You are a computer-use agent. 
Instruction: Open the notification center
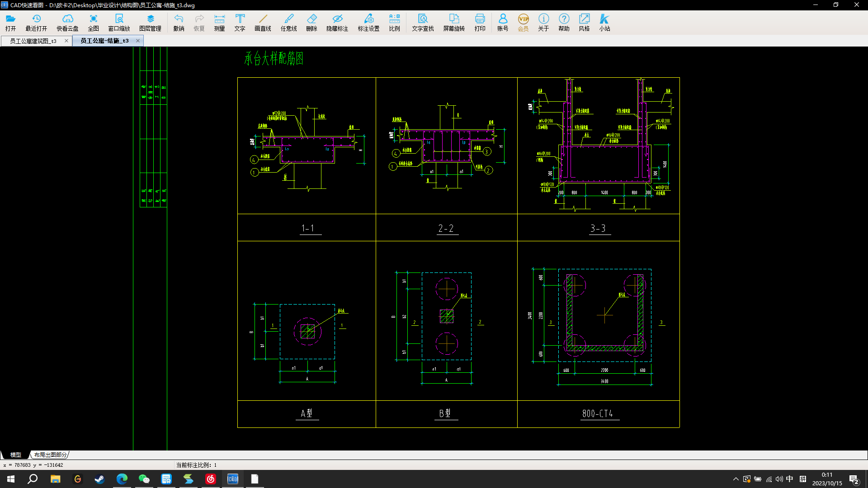click(854, 479)
